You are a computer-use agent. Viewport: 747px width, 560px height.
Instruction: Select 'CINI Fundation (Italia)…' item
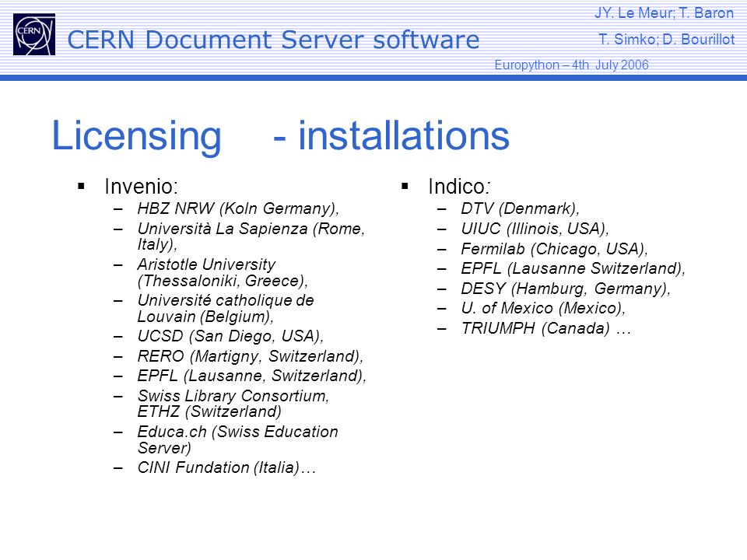[x=226, y=467]
